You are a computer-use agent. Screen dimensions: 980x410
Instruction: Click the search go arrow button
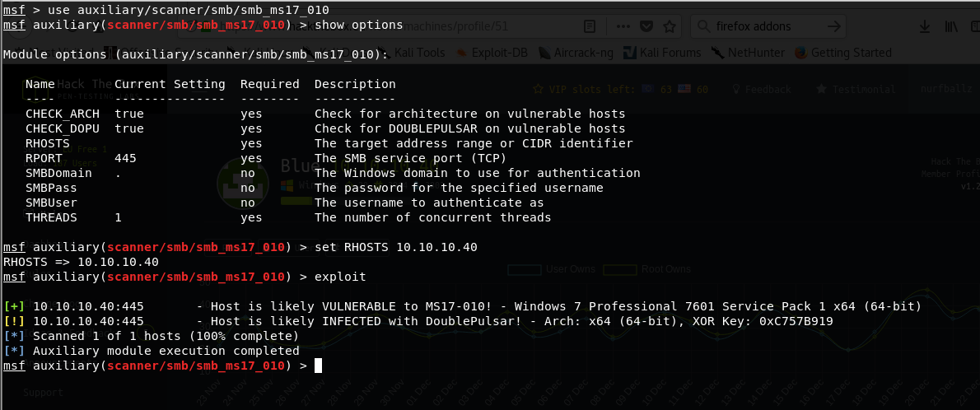tap(834, 26)
